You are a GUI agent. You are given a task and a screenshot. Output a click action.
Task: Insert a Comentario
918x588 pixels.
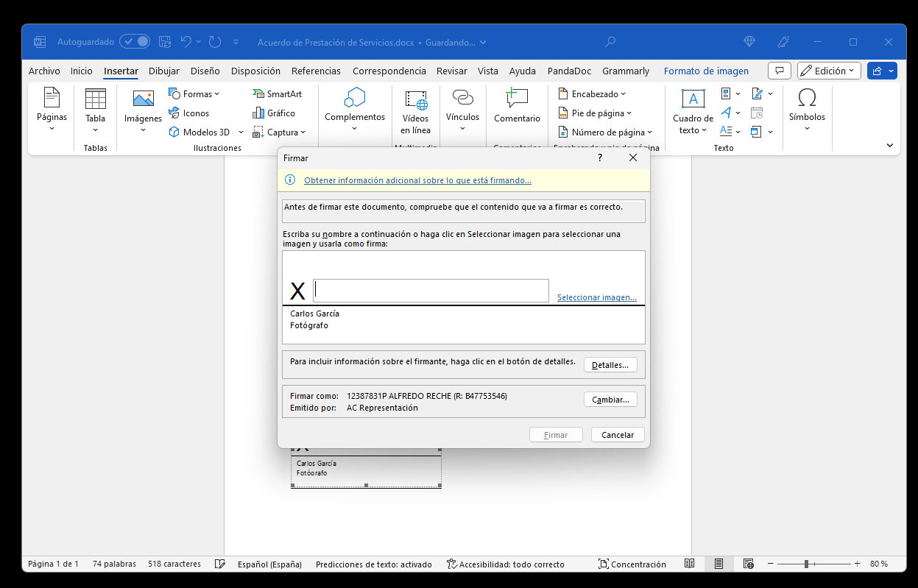tap(517, 107)
